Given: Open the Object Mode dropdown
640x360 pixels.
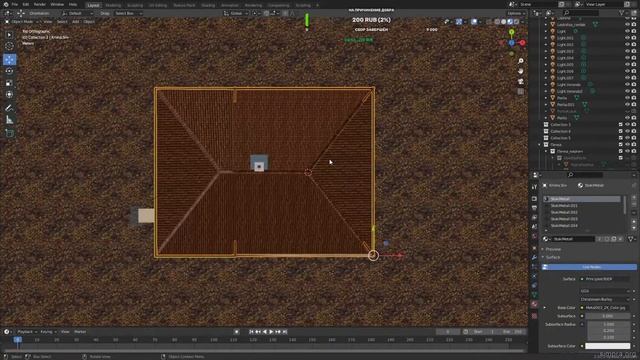Looking at the screenshot, I should tap(22, 22).
